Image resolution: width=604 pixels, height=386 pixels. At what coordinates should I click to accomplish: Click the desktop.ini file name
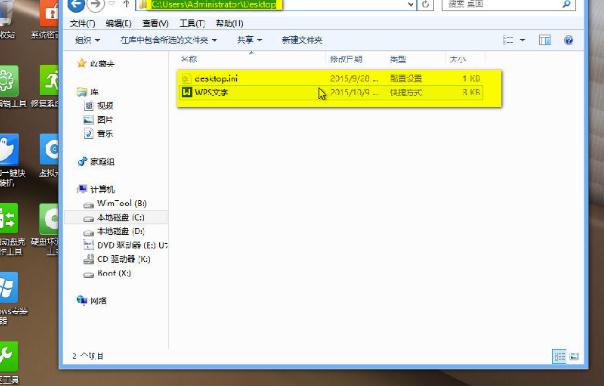point(216,79)
